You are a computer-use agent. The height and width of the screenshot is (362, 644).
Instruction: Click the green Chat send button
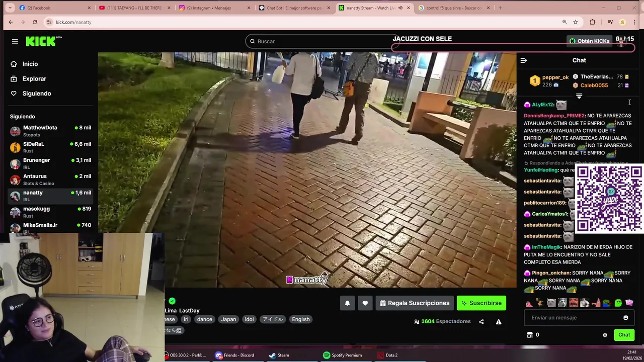624,335
